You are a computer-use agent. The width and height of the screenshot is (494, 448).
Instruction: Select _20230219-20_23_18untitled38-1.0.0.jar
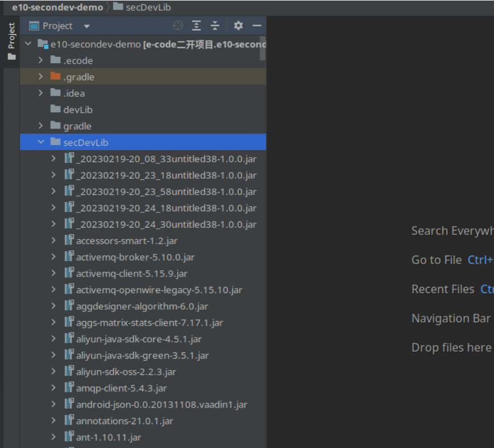pos(143,175)
